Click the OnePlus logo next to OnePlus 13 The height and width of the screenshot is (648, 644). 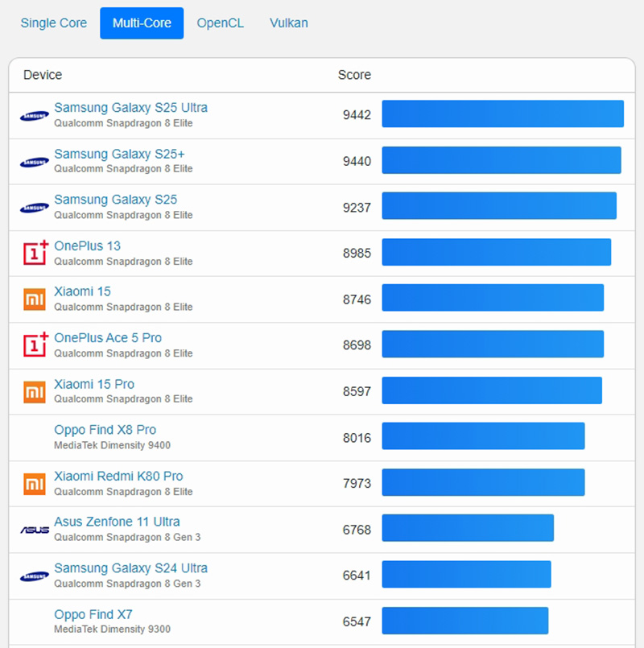point(35,254)
